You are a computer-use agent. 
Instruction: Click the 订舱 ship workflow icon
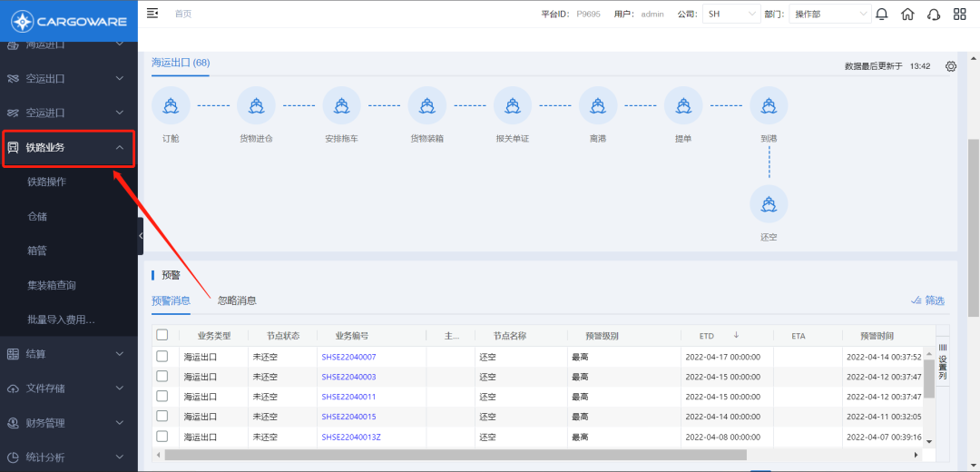[x=171, y=106]
